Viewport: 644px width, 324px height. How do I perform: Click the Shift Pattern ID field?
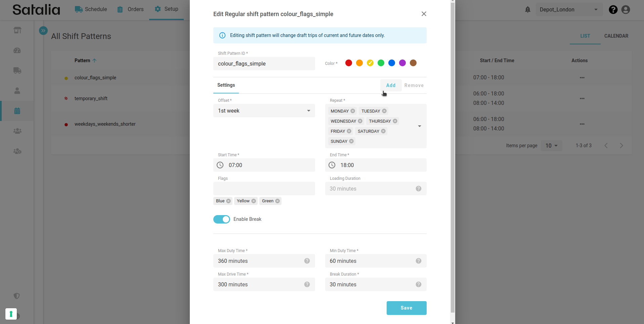click(x=264, y=64)
